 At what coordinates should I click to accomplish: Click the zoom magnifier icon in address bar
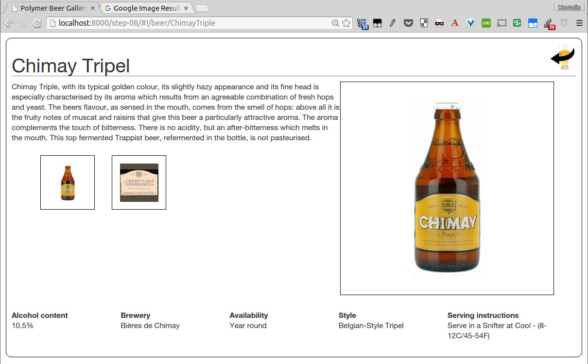(x=335, y=23)
